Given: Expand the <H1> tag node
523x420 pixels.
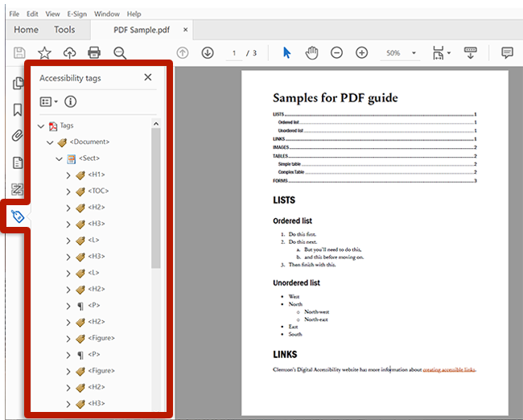Looking at the screenshot, I should click(68, 175).
